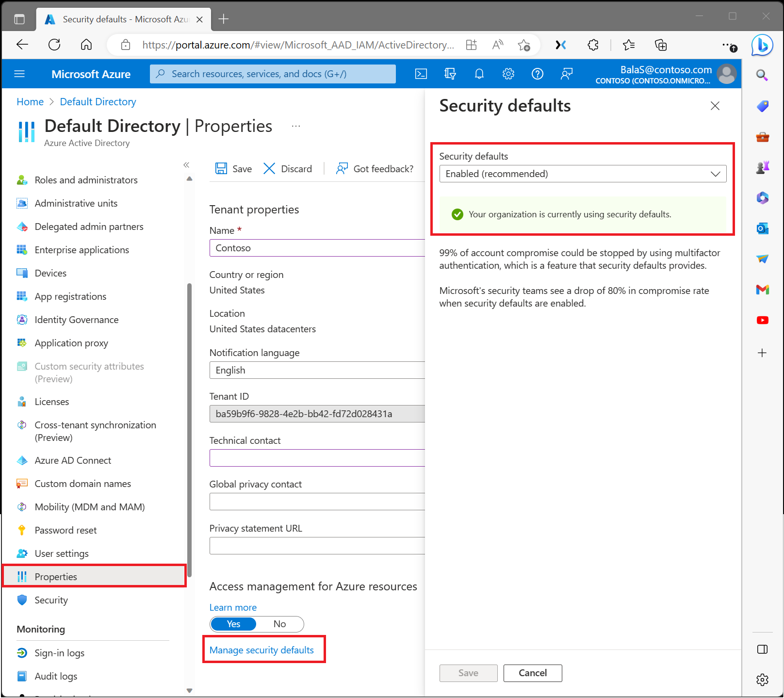784x698 pixels.
Task: Open portal settings via gear icon
Action: pos(508,74)
